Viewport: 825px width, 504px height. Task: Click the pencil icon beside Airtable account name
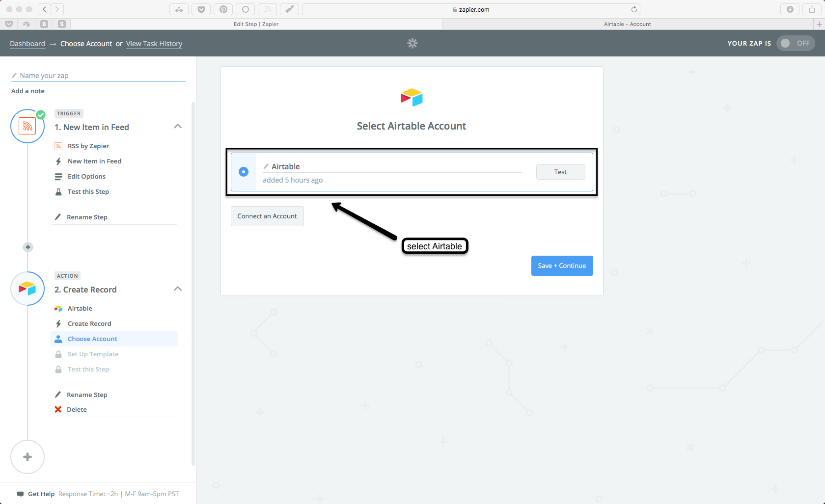tap(266, 166)
